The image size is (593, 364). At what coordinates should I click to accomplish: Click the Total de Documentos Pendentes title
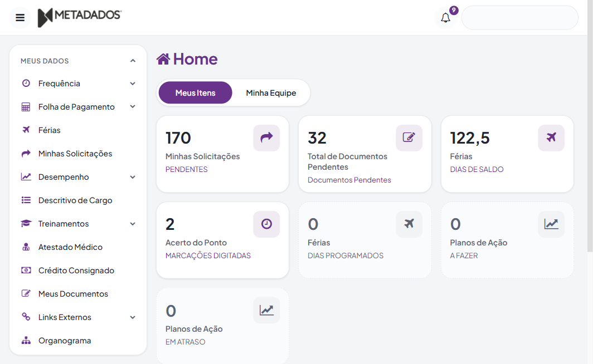click(347, 161)
